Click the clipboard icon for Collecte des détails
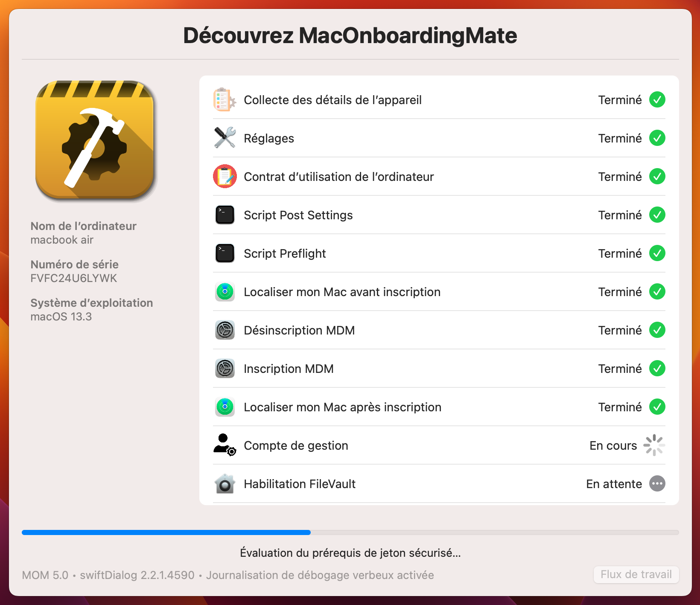The height and width of the screenshot is (605, 700). coord(225,100)
